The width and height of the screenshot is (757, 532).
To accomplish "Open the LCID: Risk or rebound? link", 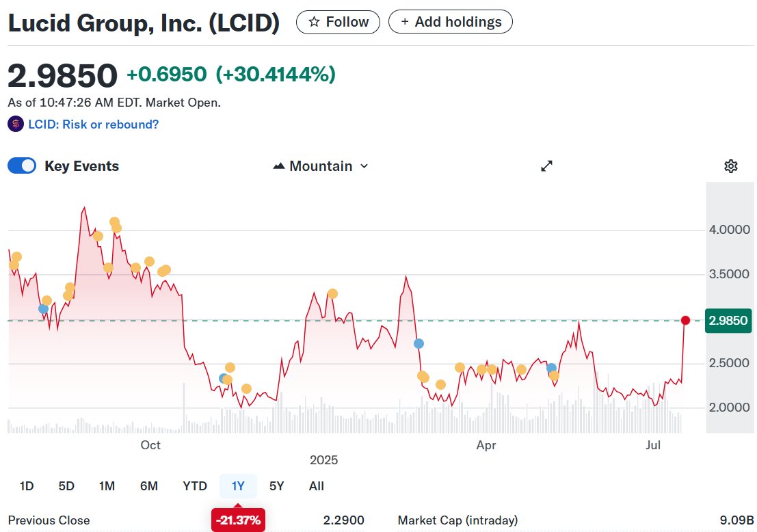I will point(93,124).
